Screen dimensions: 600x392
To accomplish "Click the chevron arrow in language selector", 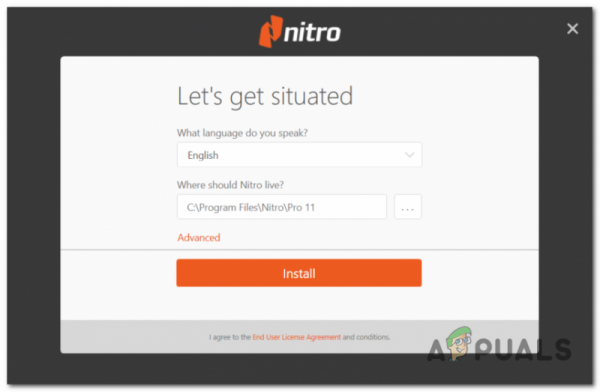I will point(409,155).
